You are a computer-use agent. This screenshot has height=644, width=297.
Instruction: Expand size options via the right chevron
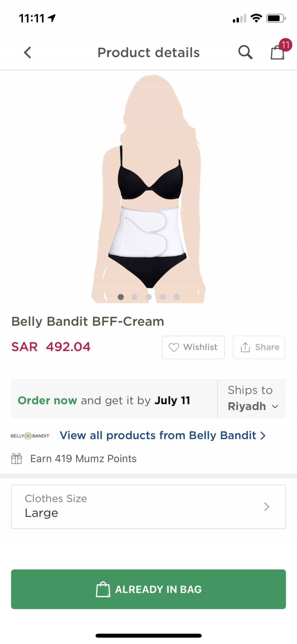(267, 507)
